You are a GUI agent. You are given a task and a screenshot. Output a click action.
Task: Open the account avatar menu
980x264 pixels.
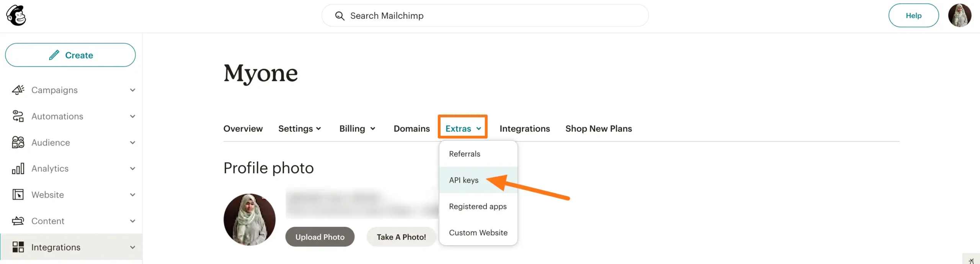(x=959, y=15)
